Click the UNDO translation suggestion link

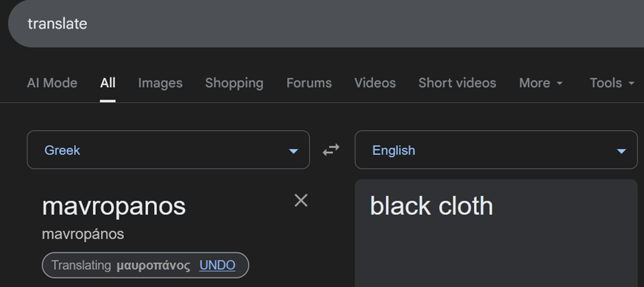217,265
